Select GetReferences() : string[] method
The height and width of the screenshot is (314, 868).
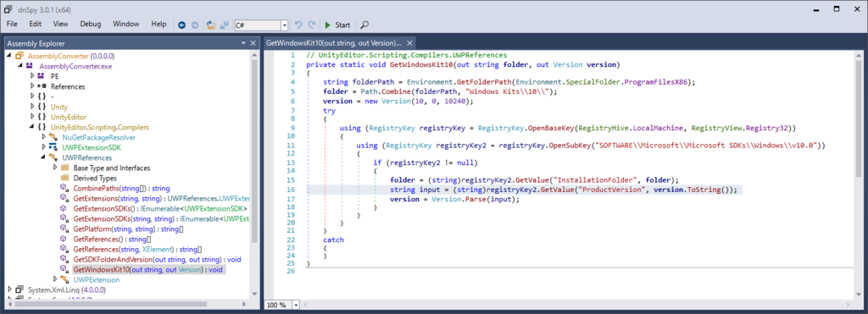click(112, 239)
